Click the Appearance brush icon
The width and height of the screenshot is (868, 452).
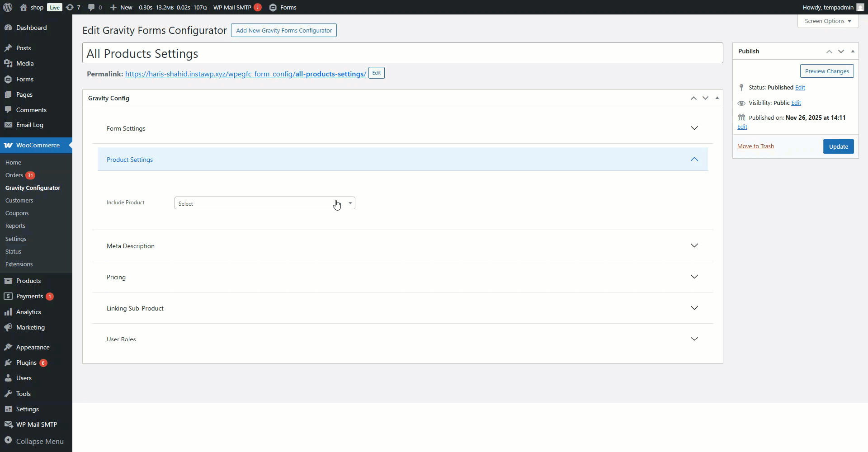coord(8,347)
